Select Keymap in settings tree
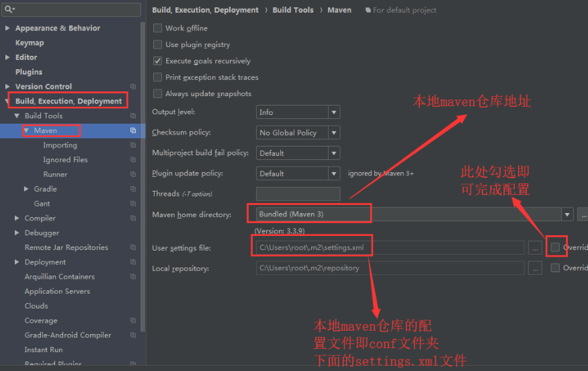Screen dimensions: 588x371 [30, 43]
